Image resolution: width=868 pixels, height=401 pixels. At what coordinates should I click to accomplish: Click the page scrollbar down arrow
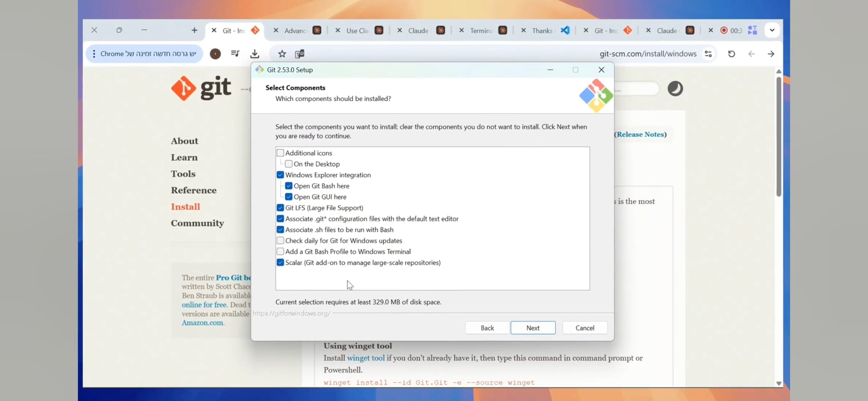click(779, 383)
